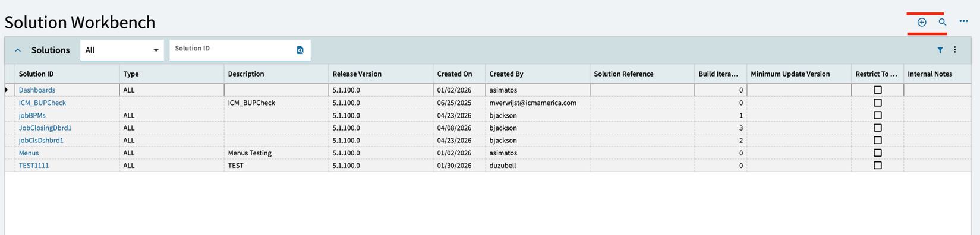The height and width of the screenshot is (235, 980).
Task: Open the ICM_BUPCheck solution link
Action: (42, 103)
